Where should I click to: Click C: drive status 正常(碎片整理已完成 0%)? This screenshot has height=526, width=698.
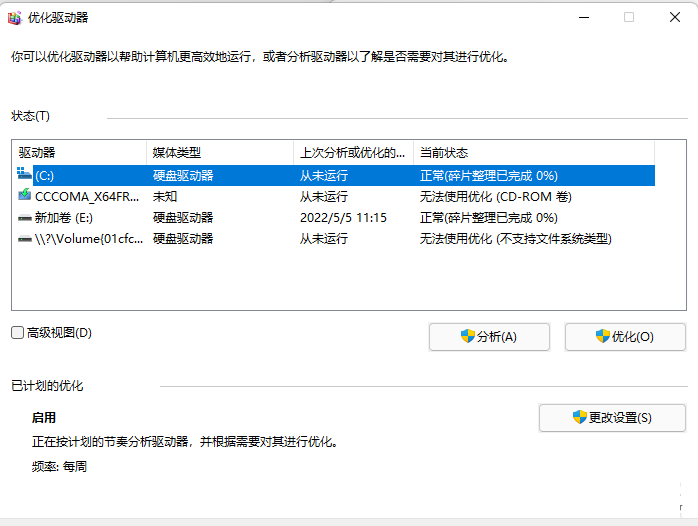[489, 176]
